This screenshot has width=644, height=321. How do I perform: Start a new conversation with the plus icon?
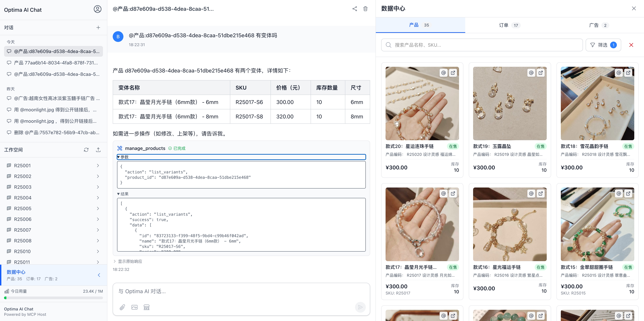pos(98,28)
